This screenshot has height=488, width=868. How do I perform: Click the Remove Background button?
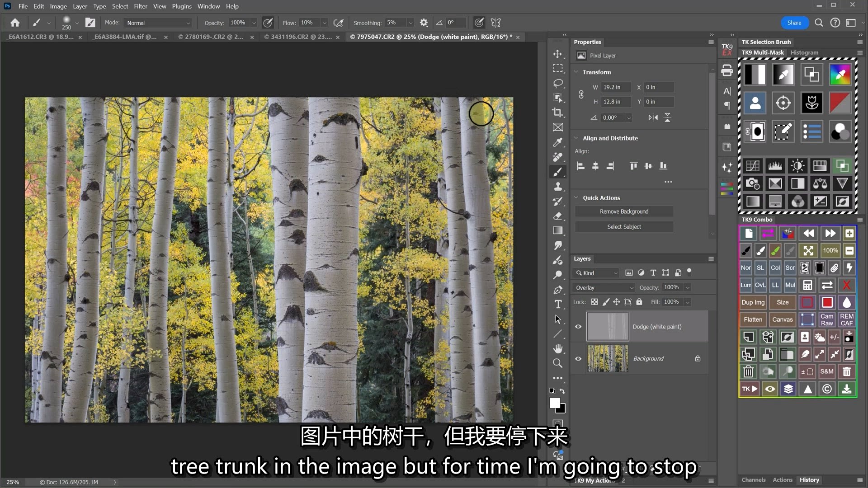point(624,211)
